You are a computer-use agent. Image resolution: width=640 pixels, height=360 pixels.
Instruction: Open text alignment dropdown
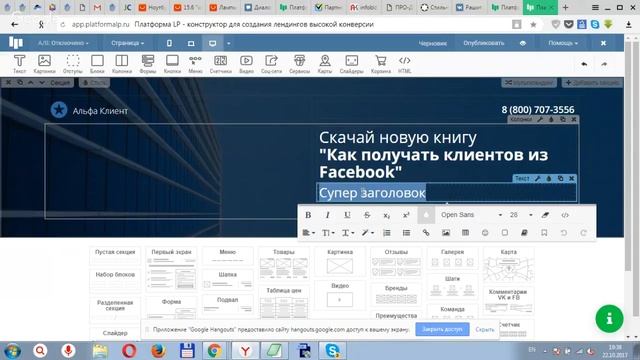[x=308, y=233]
